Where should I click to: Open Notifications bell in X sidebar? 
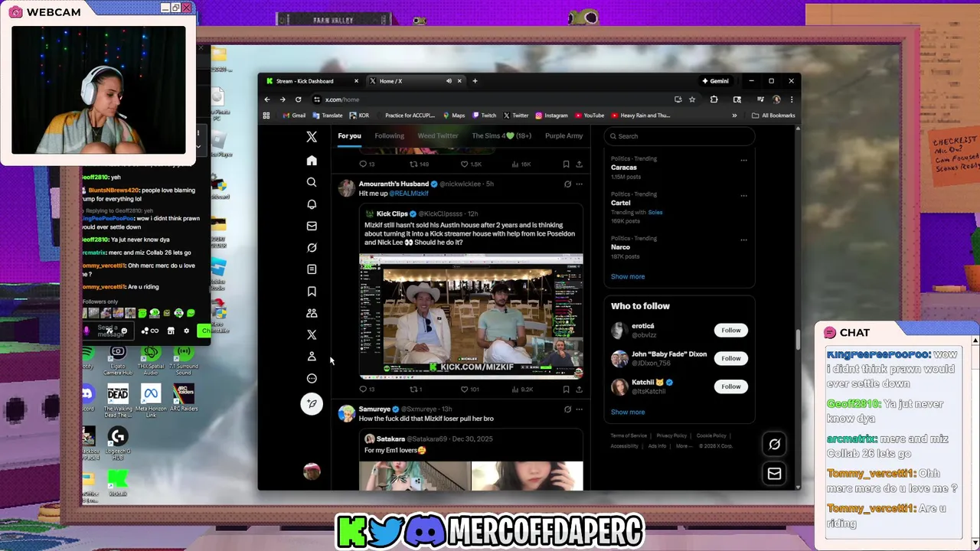pos(312,204)
